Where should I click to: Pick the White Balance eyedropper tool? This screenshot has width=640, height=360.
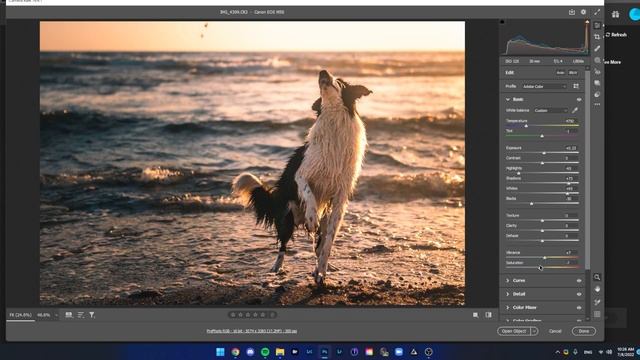pos(575,110)
